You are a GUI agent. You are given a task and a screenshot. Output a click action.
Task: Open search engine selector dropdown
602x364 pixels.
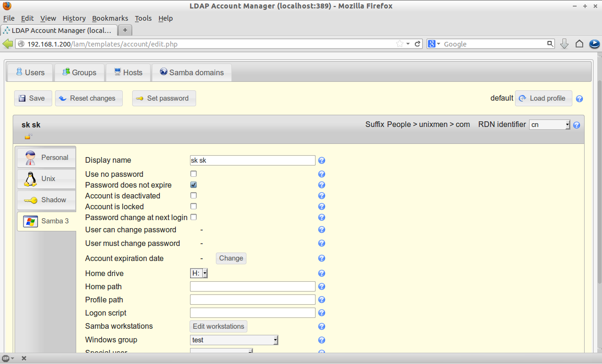(434, 44)
